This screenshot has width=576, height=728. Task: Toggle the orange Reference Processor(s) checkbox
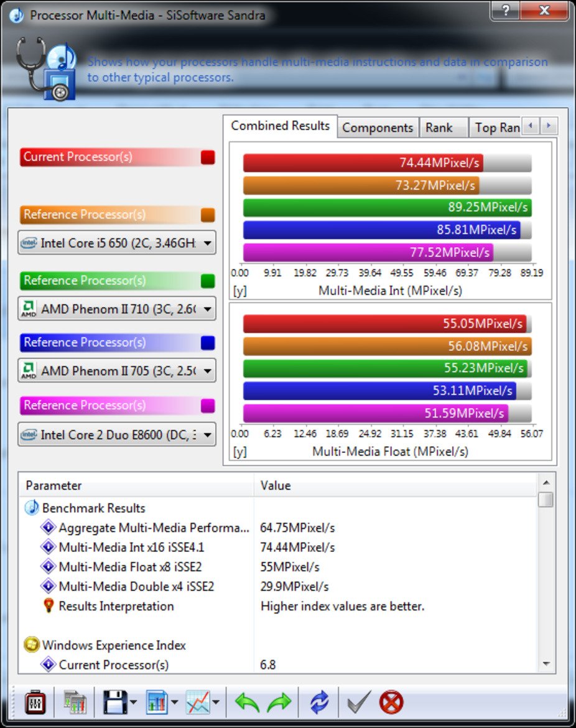pyautogui.click(x=208, y=215)
